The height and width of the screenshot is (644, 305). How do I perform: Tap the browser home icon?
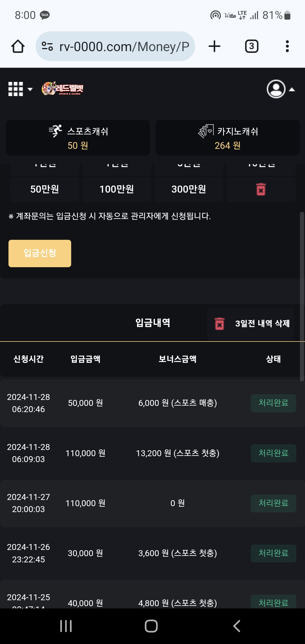18,46
